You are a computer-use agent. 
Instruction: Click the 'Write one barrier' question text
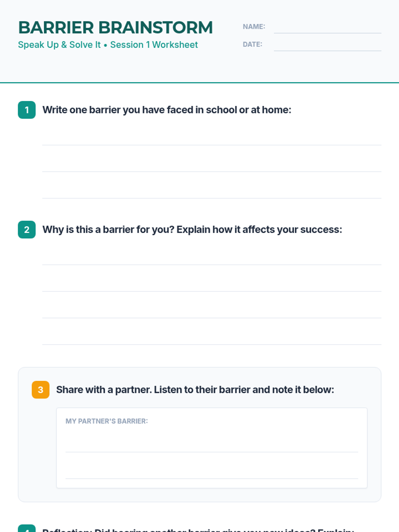pyautogui.click(x=167, y=110)
